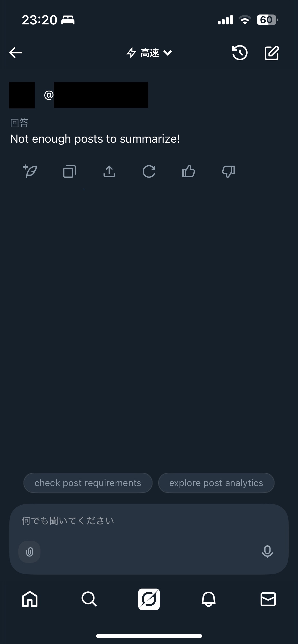This screenshot has width=298, height=644.
Task: Go to the Home tab
Action: [x=30, y=599]
